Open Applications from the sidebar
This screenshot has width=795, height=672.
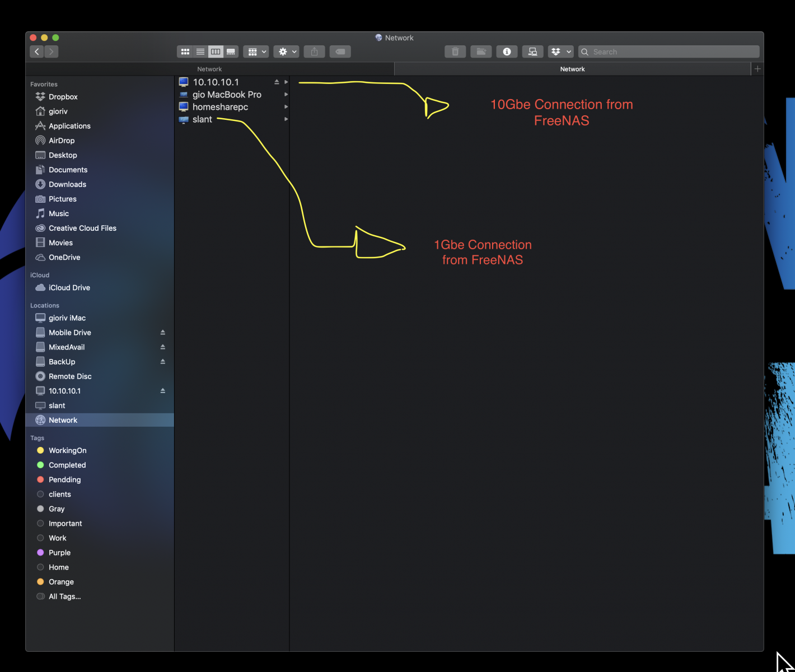coord(100,126)
